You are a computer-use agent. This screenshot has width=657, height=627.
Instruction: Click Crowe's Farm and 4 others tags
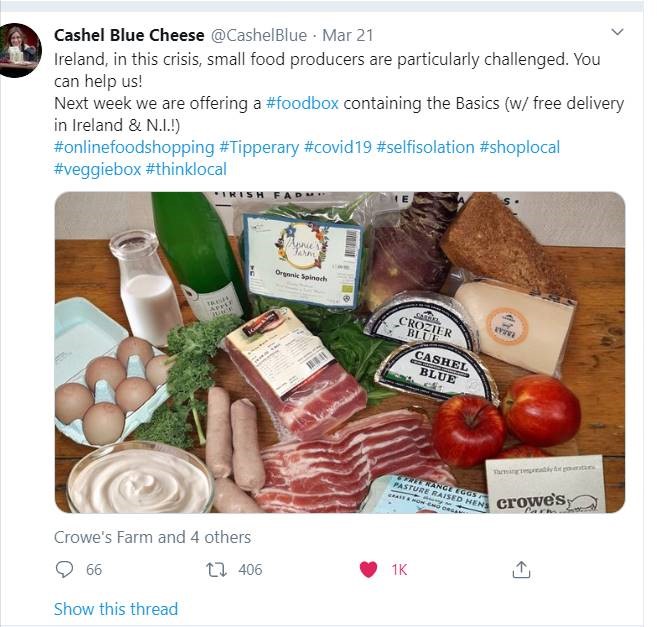(153, 537)
